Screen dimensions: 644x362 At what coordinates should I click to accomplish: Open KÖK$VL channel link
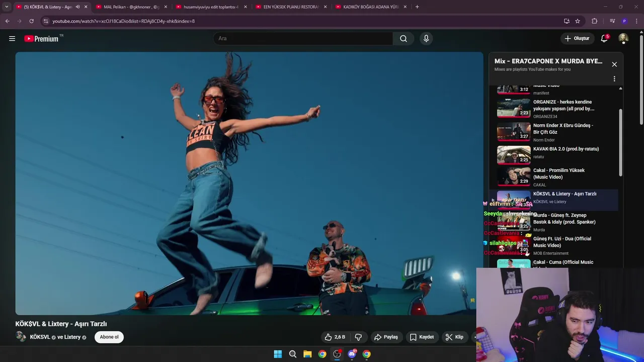[x=40, y=337]
